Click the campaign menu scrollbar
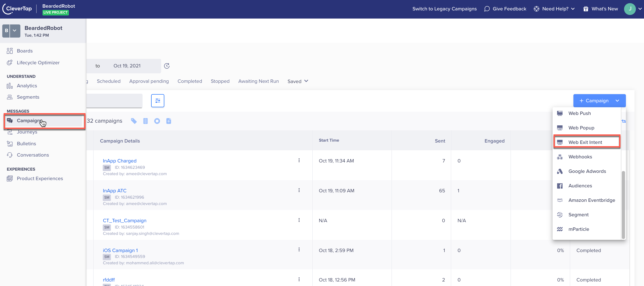Image resolution: width=644 pixels, height=286 pixels. point(623,205)
